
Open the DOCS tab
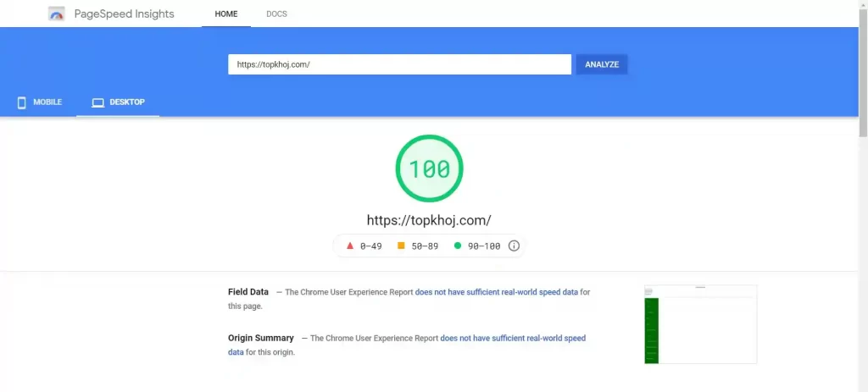(277, 14)
